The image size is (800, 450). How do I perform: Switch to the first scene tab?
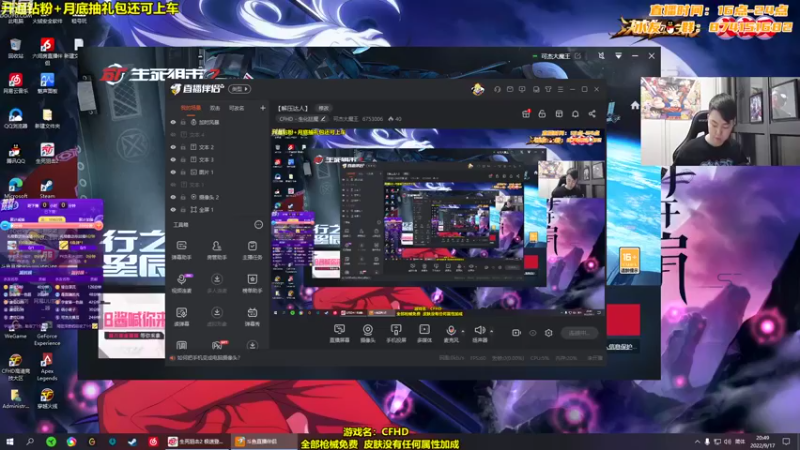[x=191, y=108]
